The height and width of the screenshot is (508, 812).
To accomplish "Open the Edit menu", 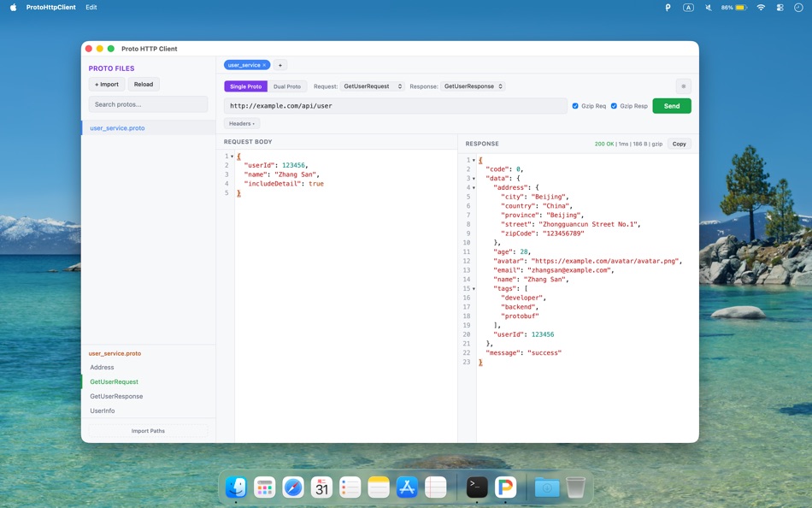I will [x=91, y=7].
